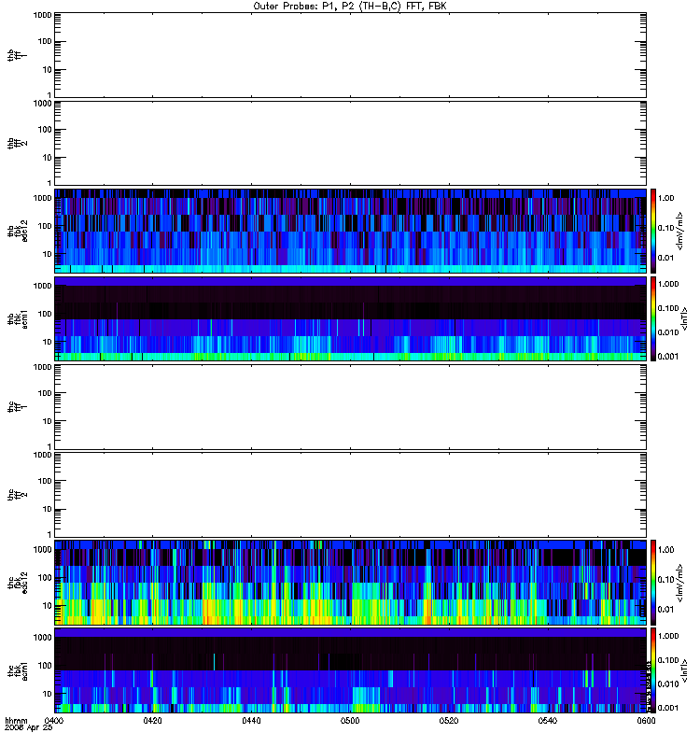
Task: Select the color bar beside thb fbk scm1 panel
Action: (x=653, y=318)
